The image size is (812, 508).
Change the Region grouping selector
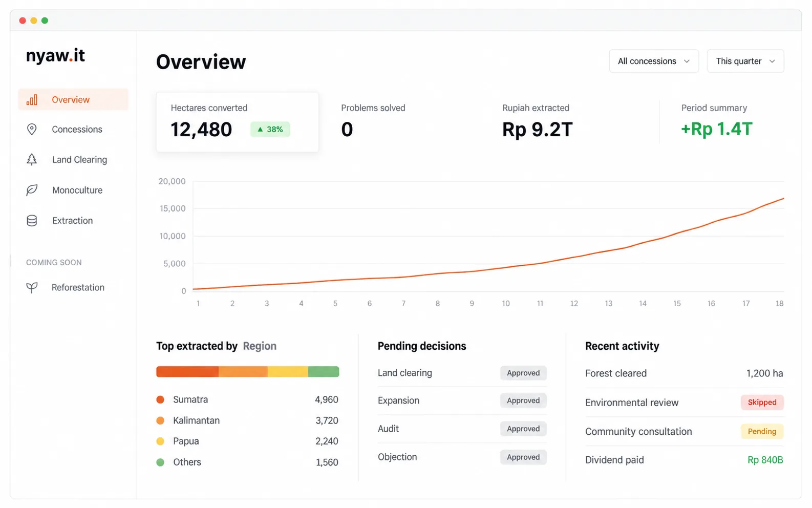click(260, 346)
